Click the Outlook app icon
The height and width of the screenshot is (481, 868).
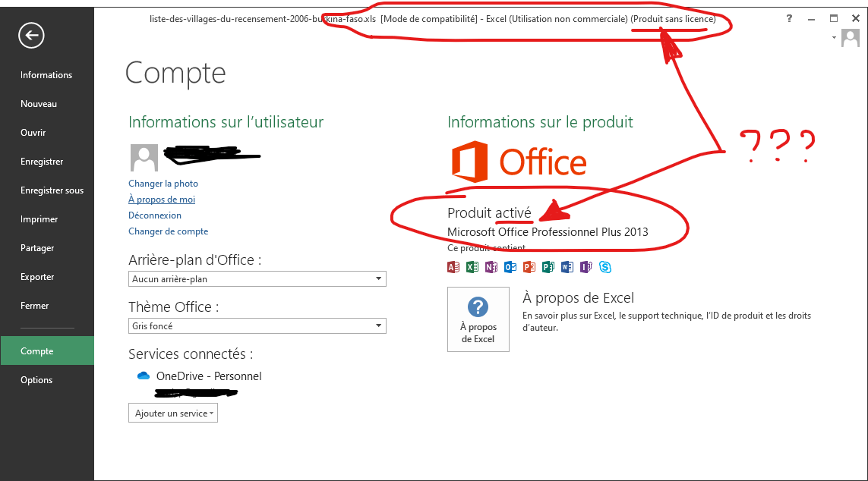tap(510, 268)
